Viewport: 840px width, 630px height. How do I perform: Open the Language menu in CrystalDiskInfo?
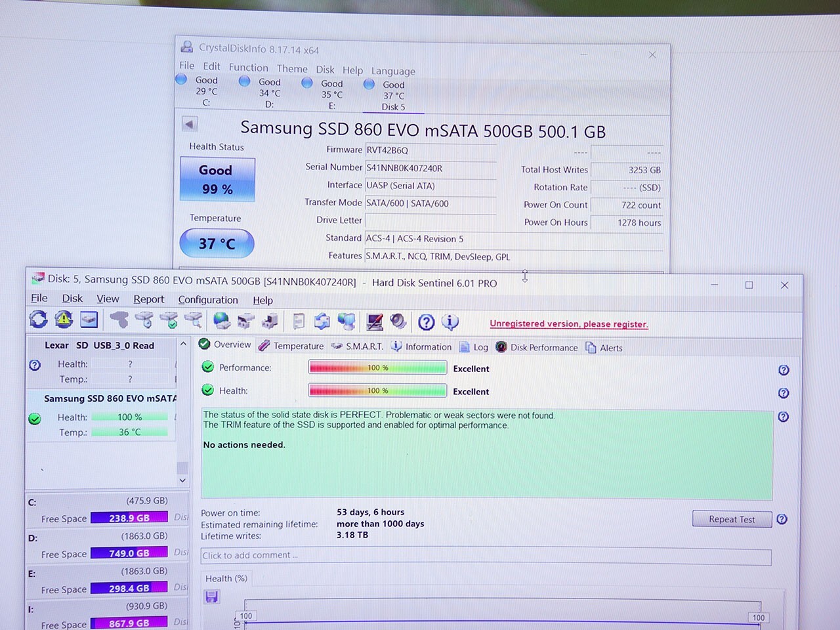[x=393, y=71]
